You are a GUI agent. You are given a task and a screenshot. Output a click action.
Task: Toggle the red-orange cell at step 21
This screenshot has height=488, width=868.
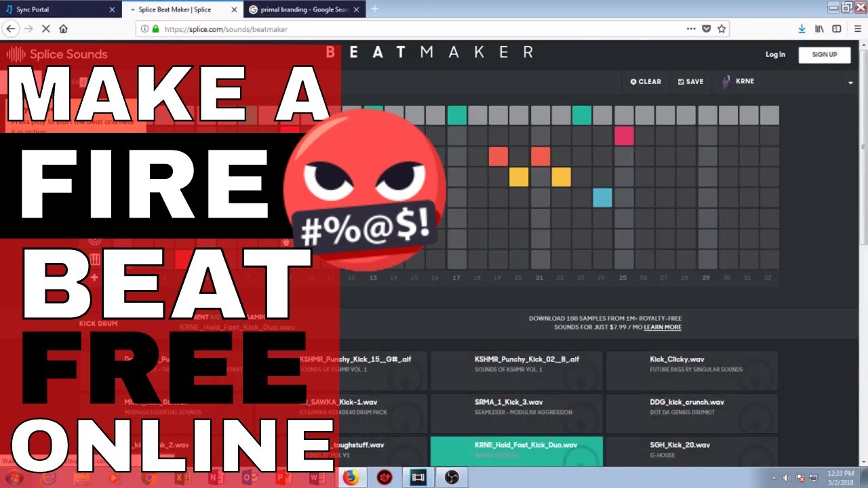tap(540, 157)
